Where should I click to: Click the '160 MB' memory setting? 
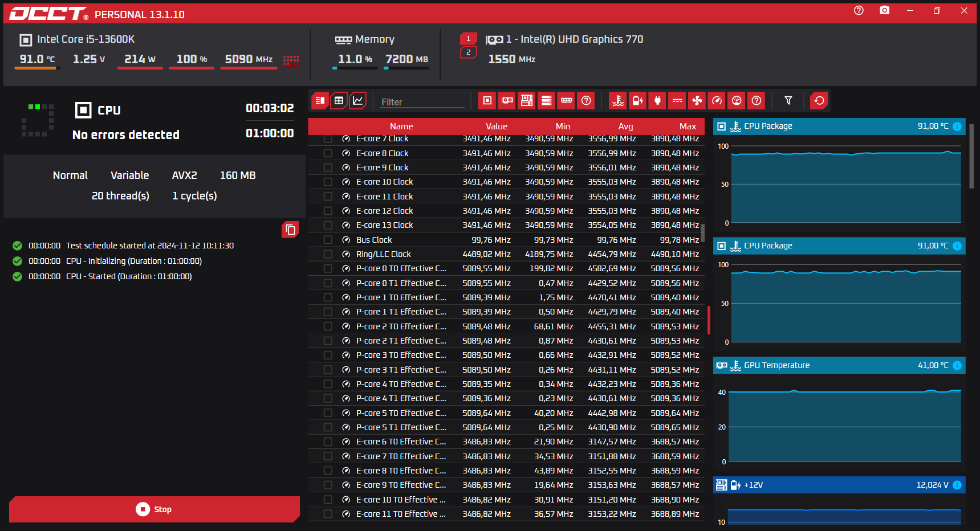(238, 175)
